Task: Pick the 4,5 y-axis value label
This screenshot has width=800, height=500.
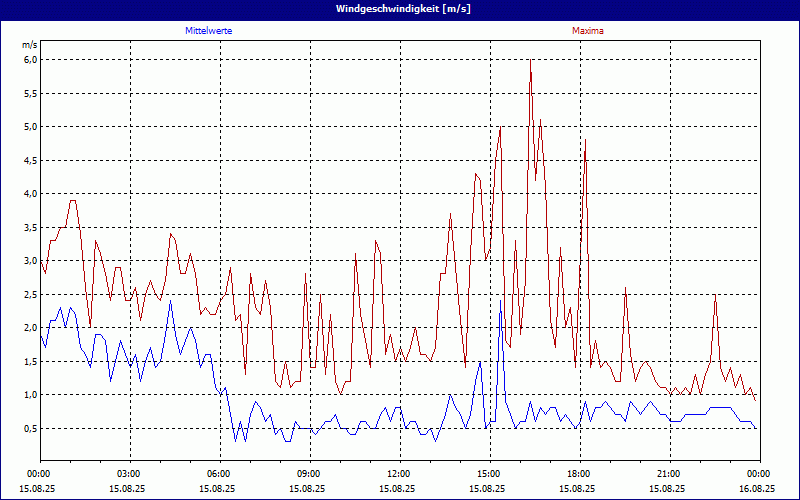Action: (x=30, y=160)
